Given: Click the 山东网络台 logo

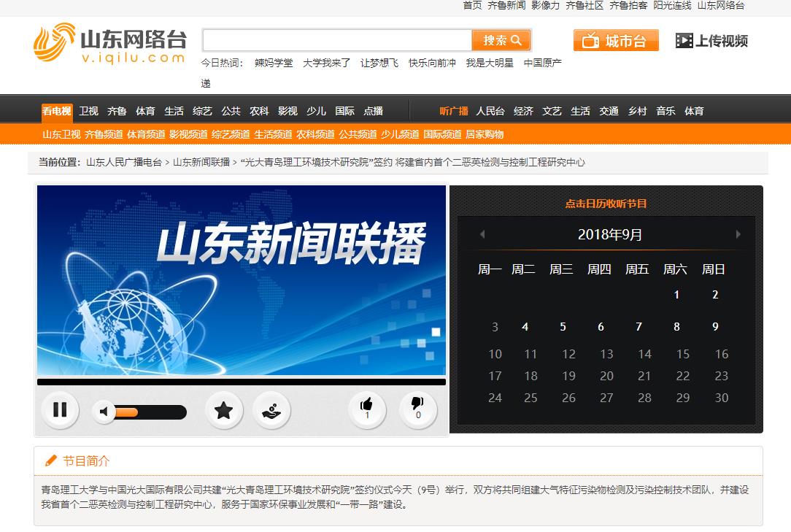Looking at the screenshot, I should 109,42.
